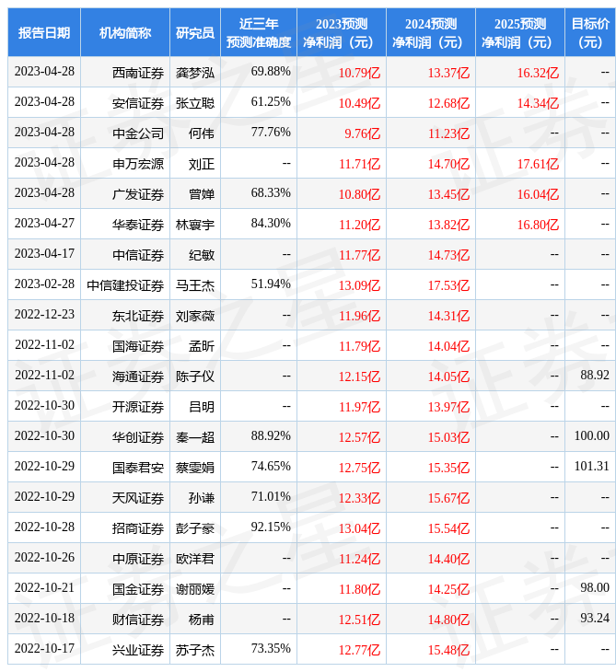Screen dimensions: 616x672
Task: Click researcher name 龚梦泓
Action: (195, 73)
